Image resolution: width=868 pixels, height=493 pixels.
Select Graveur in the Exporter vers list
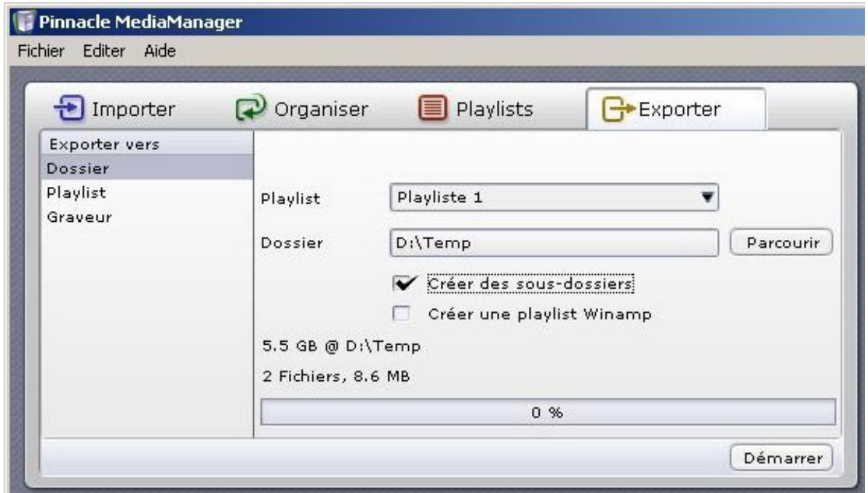(147, 217)
